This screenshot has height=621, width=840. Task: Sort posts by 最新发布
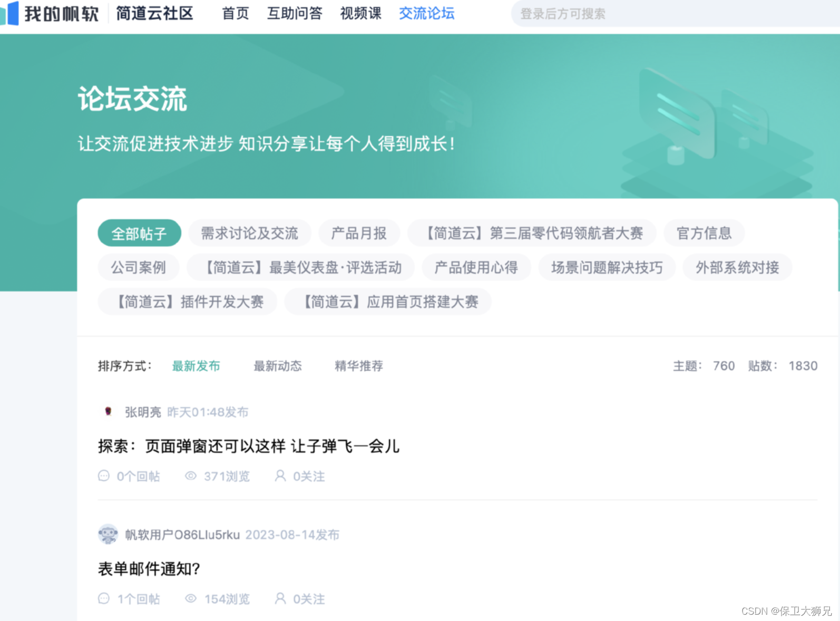pos(196,366)
